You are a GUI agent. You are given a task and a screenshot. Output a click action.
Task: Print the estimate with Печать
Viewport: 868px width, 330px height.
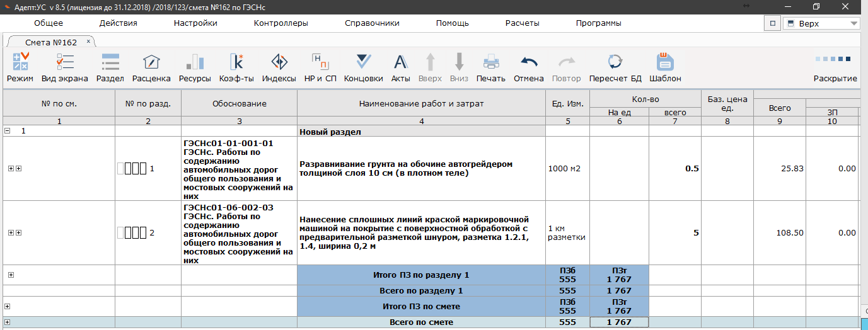coord(491,62)
